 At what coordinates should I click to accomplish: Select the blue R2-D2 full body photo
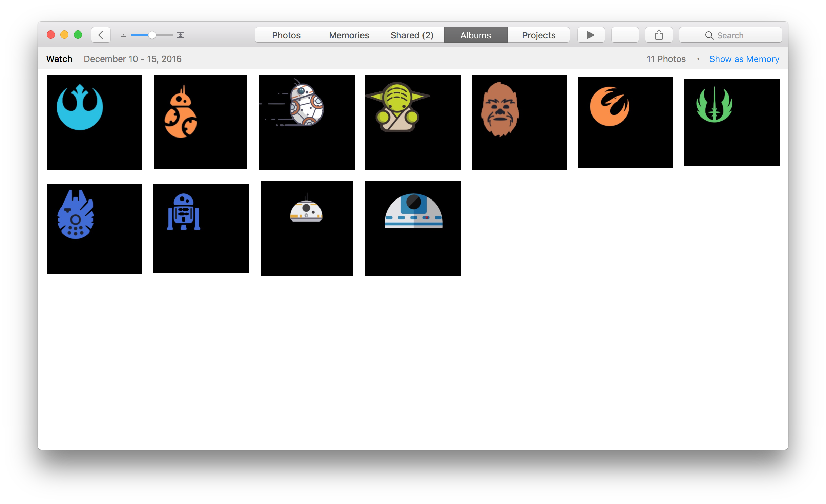tap(201, 228)
